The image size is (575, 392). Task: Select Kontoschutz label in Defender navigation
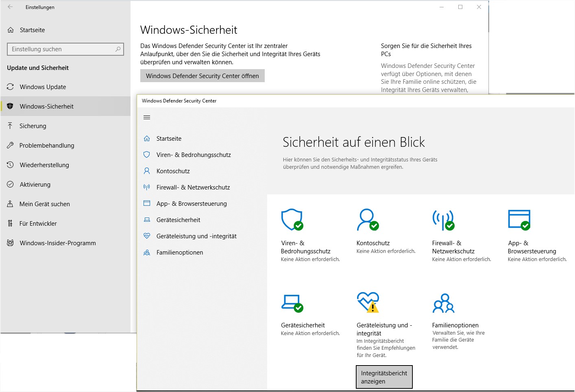[x=173, y=171]
